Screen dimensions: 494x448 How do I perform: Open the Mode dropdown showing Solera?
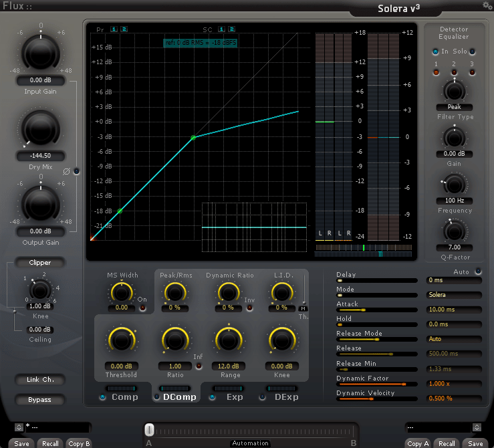(454, 295)
